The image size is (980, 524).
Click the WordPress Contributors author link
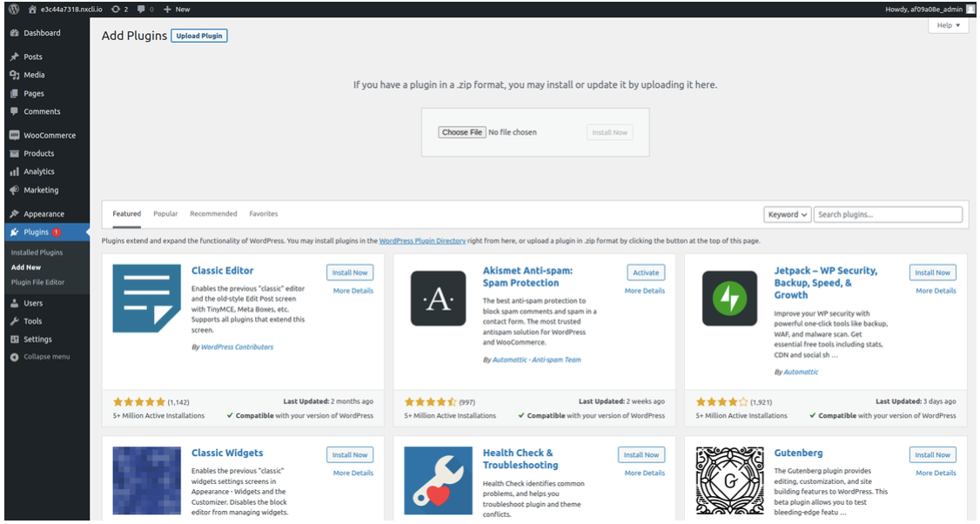[237, 347]
